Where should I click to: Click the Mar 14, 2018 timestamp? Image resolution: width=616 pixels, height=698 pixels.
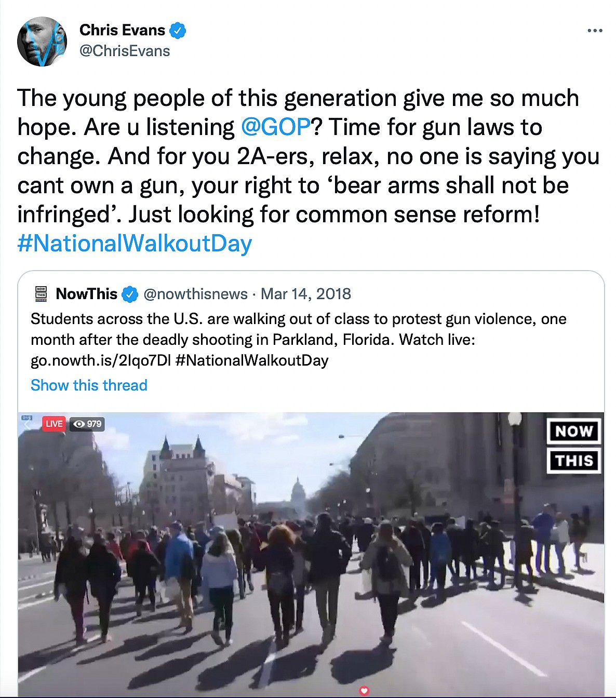tap(305, 294)
